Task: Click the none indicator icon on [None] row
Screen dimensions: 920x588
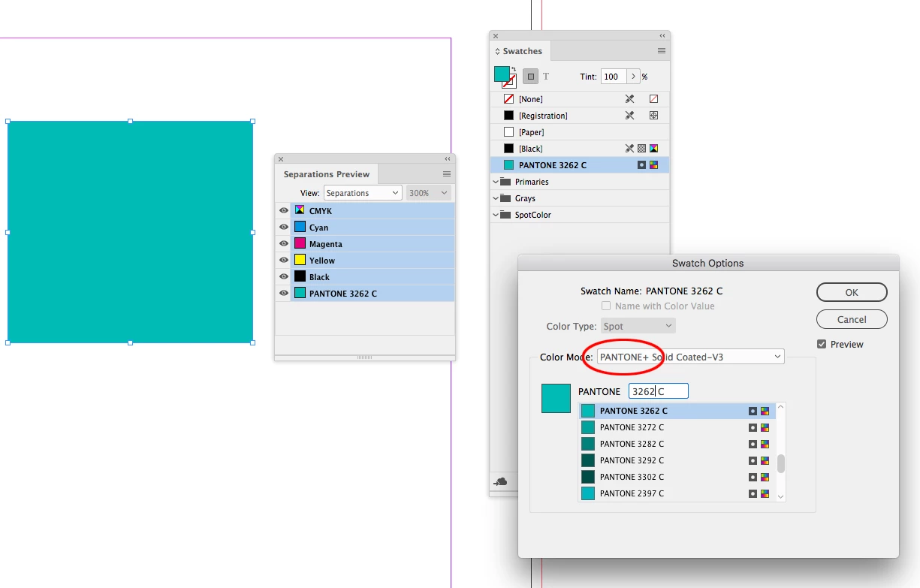Action: [x=653, y=99]
